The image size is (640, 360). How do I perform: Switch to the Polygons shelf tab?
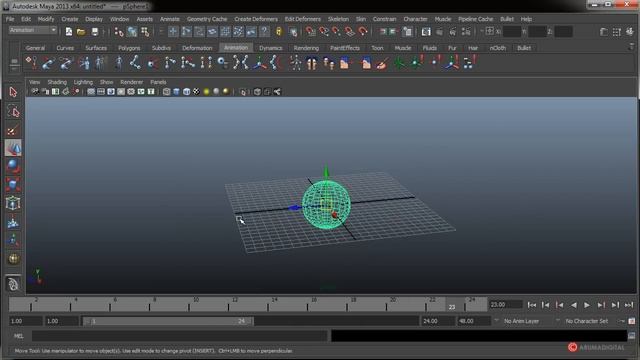click(129, 48)
